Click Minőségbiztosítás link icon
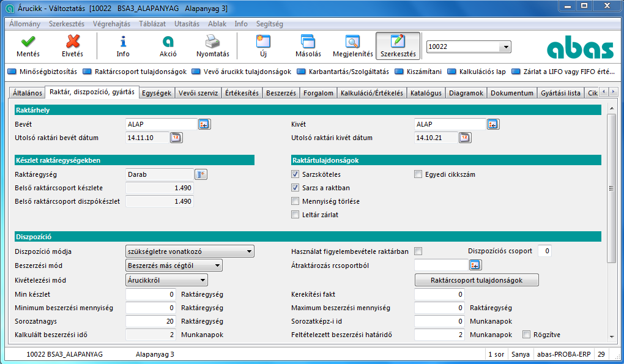Image resolution: width=624 pixels, height=364 pixels. coord(12,72)
